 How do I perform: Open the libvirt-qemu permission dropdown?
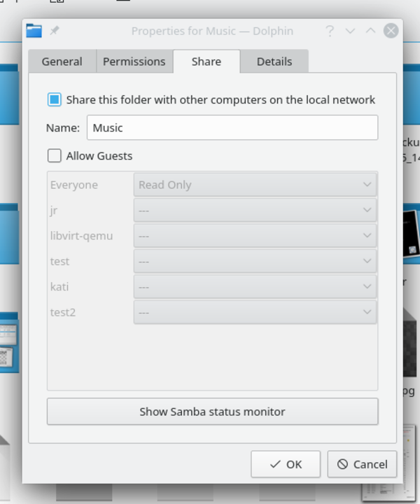click(x=255, y=236)
